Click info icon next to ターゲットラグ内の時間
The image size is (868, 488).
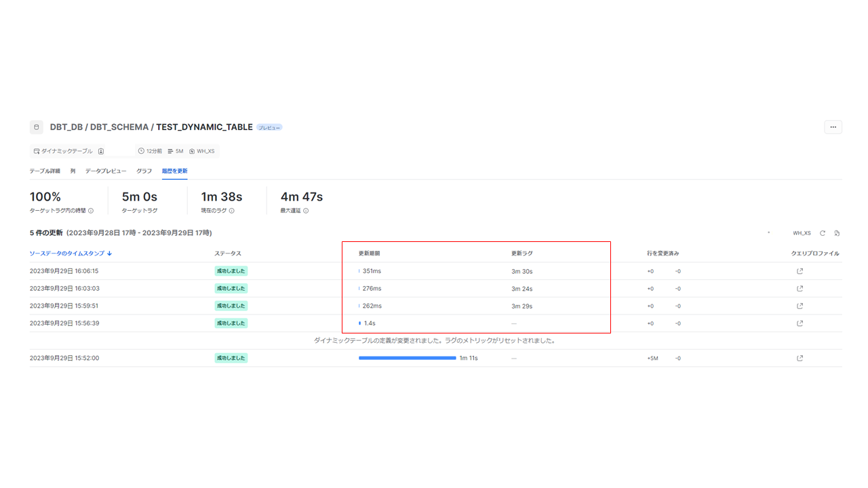click(x=91, y=211)
